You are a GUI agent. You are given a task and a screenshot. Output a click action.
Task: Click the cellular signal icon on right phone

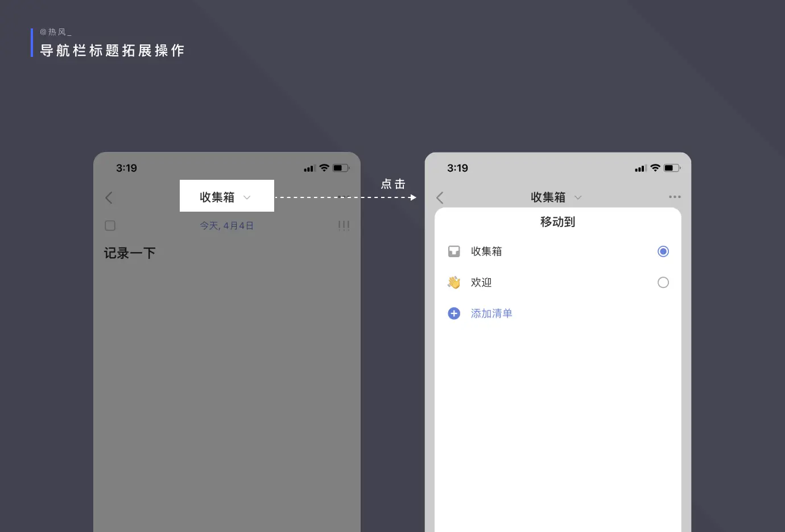click(641, 168)
